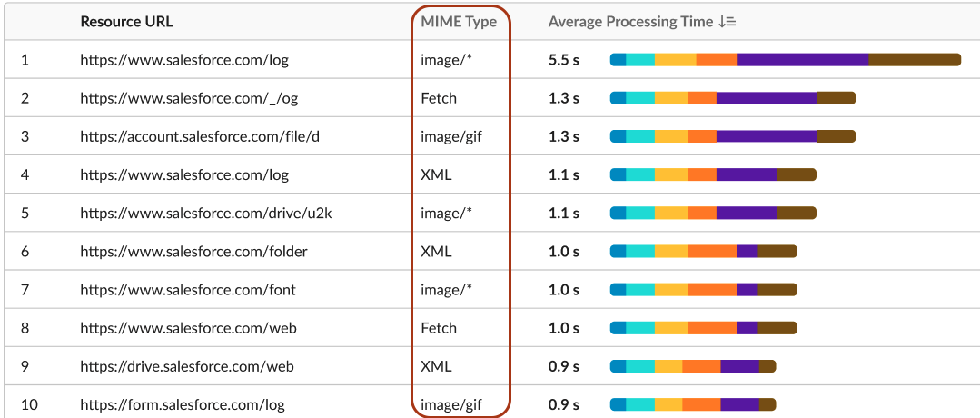Open the https://www.salesforce.com/font URL

tap(188, 290)
